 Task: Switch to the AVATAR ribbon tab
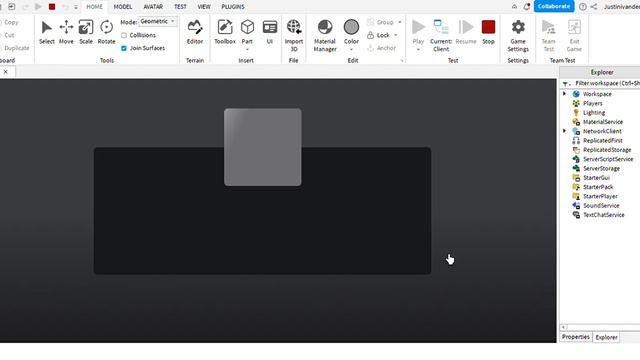153,7
